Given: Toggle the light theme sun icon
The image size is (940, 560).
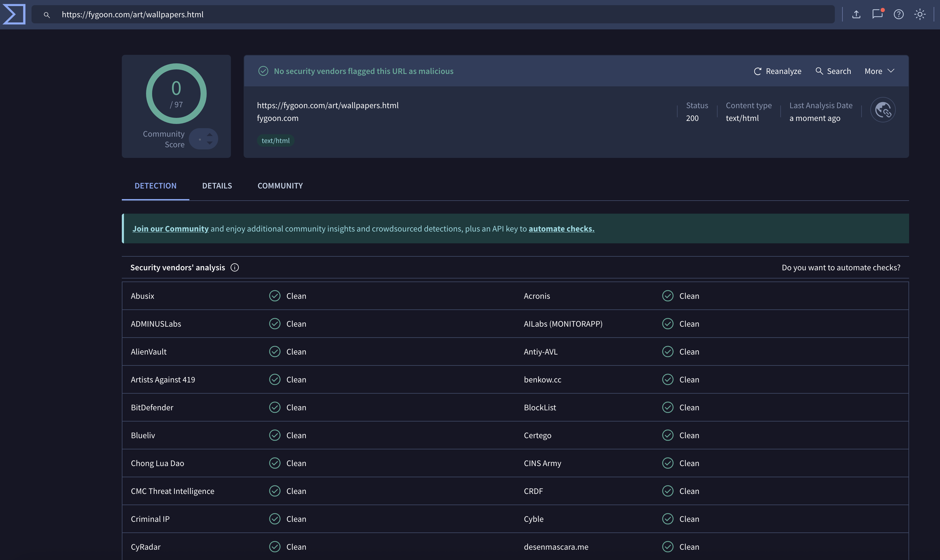Looking at the screenshot, I should click(x=920, y=14).
